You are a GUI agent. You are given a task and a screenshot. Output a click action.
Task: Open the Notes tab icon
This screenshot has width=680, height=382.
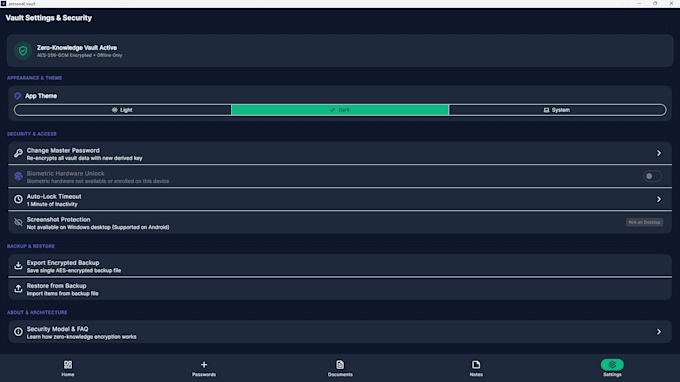tap(476, 365)
